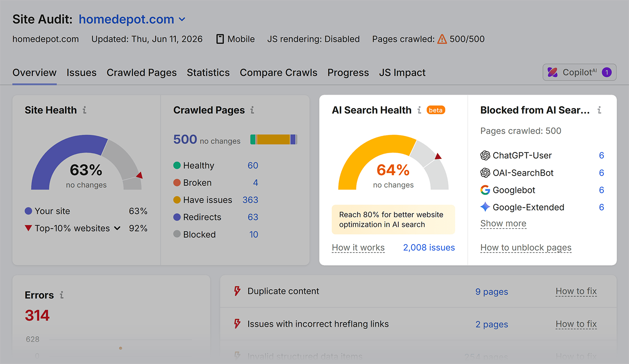Click the Site Health 63% gauge
The width and height of the screenshot is (629, 364).
click(x=86, y=163)
